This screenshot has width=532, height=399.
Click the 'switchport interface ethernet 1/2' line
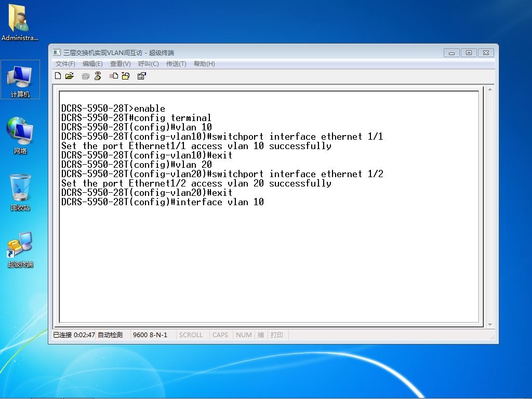pyautogui.click(x=222, y=174)
